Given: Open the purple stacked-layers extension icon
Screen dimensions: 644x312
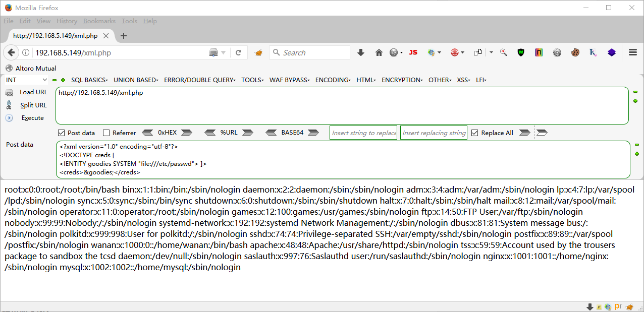Looking at the screenshot, I should tap(612, 52).
